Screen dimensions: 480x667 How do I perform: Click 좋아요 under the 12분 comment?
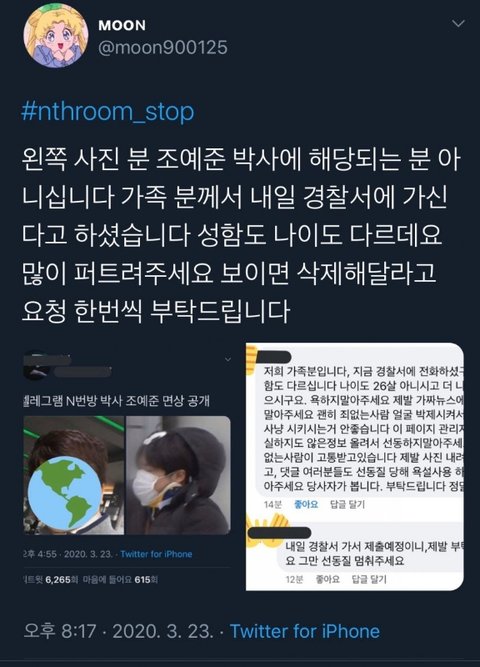328,579
